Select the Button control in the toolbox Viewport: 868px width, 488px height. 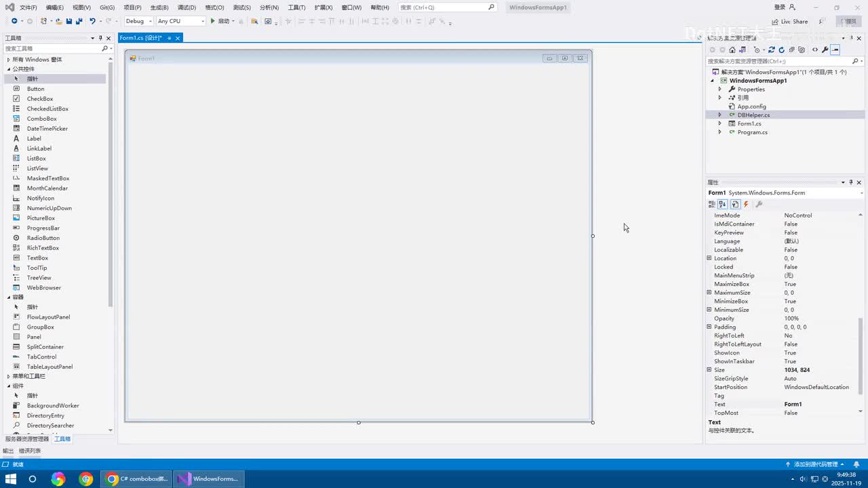35,89
